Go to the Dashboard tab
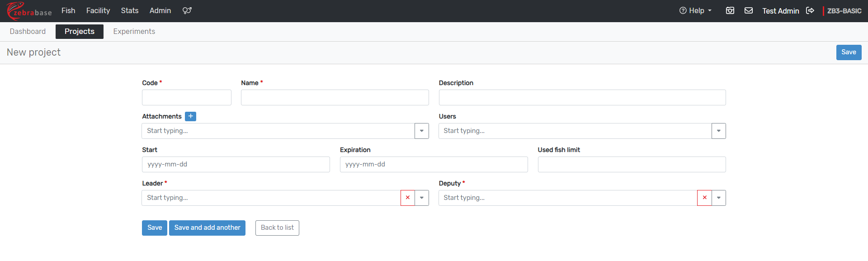The height and width of the screenshot is (261, 868). click(28, 31)
